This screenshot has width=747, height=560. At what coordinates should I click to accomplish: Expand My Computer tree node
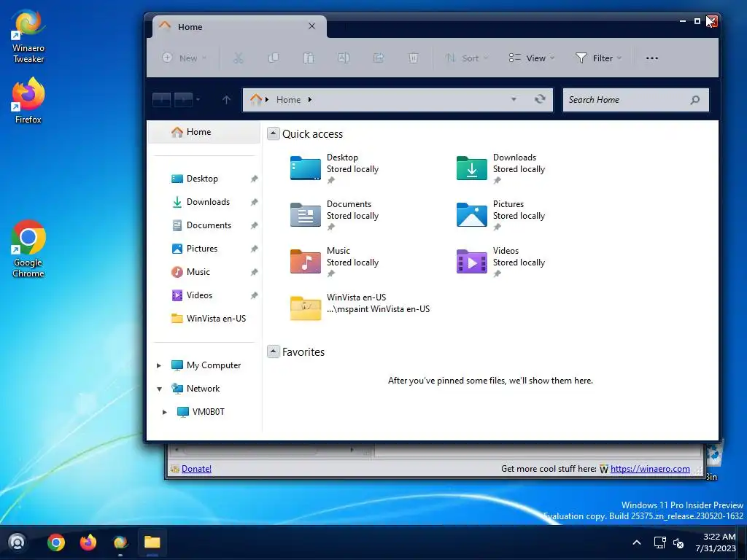click(159, 365)
